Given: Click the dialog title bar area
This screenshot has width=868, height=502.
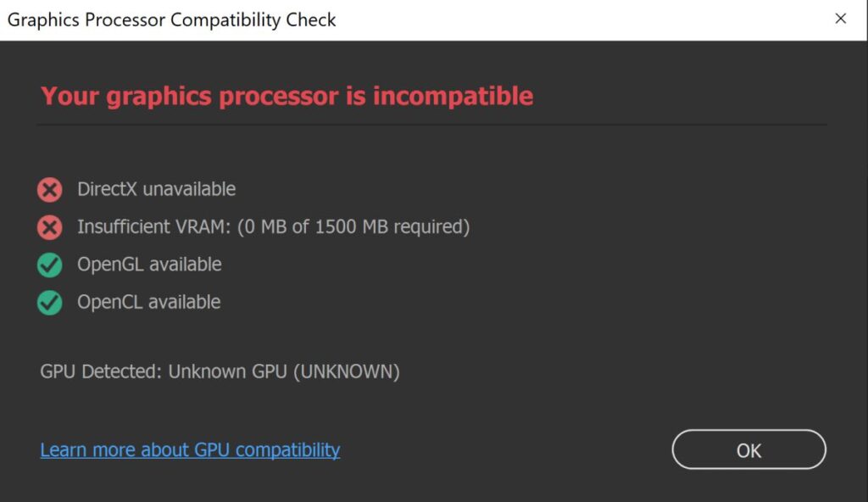Looking at the screenshot, I should coord(424,19).
